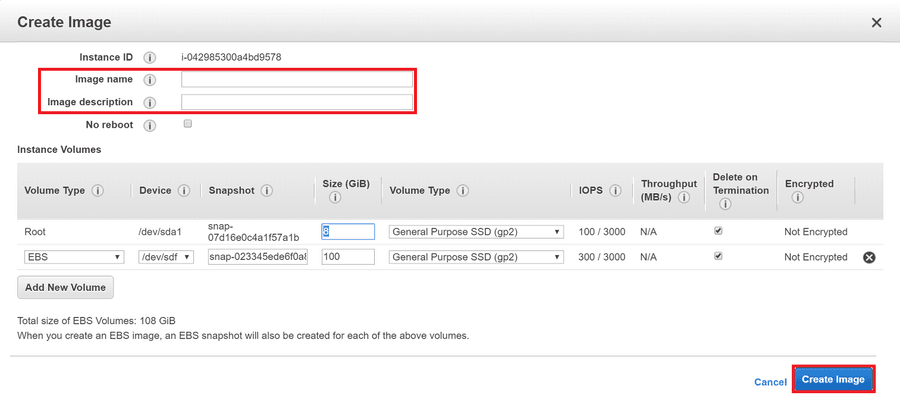This screenshot has width=900, height=405.
Task: Click the Create Image button
Action: pos(833,379)
